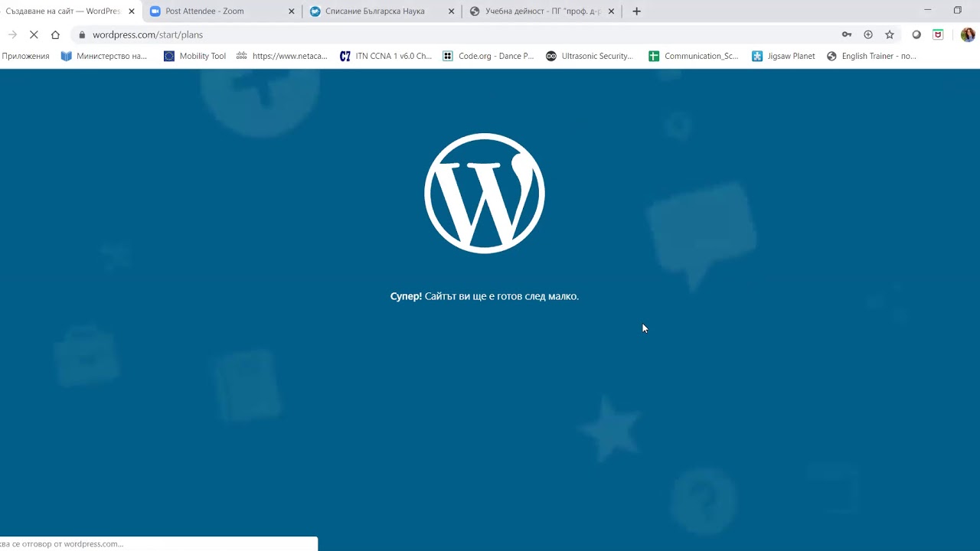Open the Министерство на... bookmark
This screenshot has height=551, width=980.
(x=104, y=56)
